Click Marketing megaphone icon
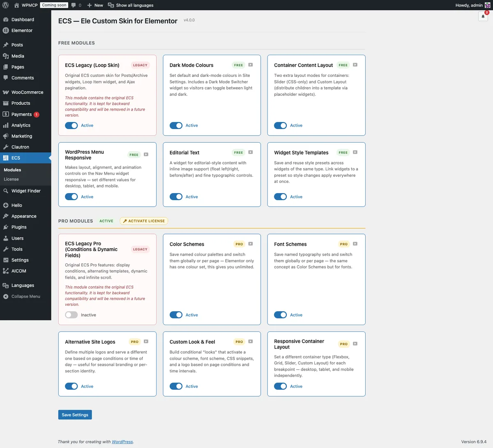Screen dimensions: 493x448 click(x=6, y=136)
